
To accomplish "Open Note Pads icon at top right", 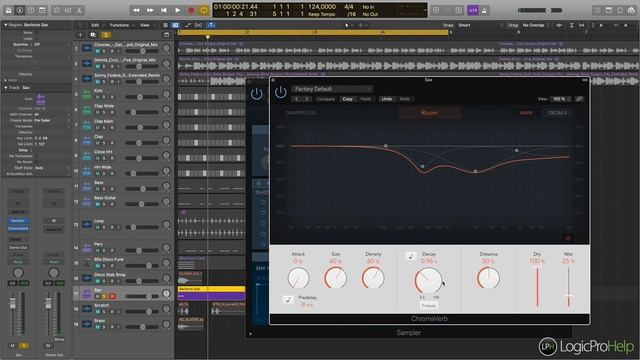I will [609, 10].
